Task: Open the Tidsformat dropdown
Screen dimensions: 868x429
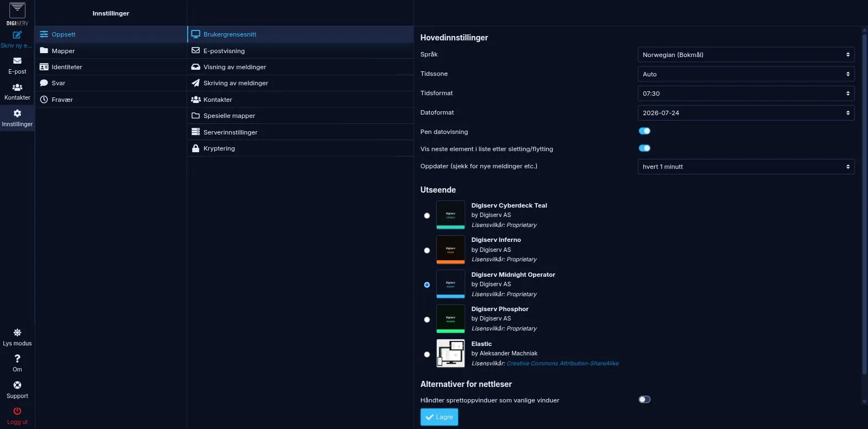Action: 746,94
